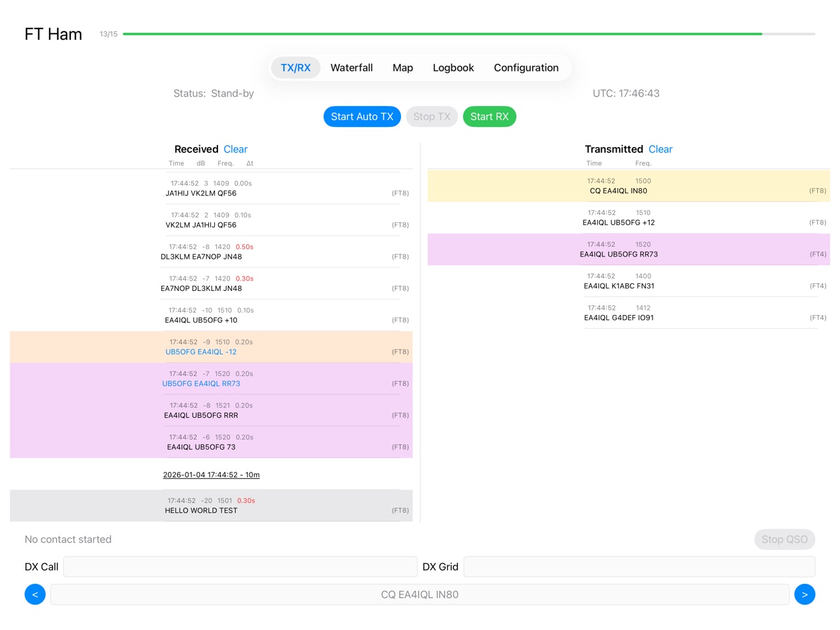This screenshot has height=630, width=840.
Task: Select transmitted message CQ EA4IQL IN80
Action: [x=629, y=186]
